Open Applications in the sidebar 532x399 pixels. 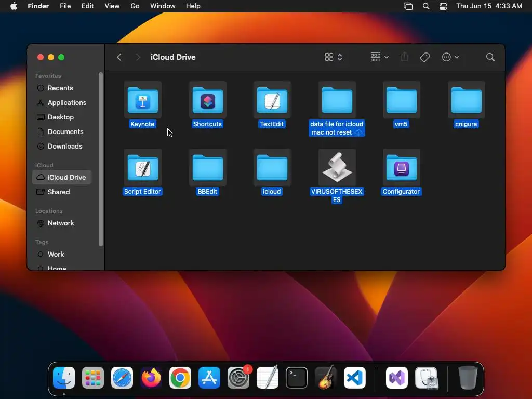pyautogui.click(x=61, y=102)
